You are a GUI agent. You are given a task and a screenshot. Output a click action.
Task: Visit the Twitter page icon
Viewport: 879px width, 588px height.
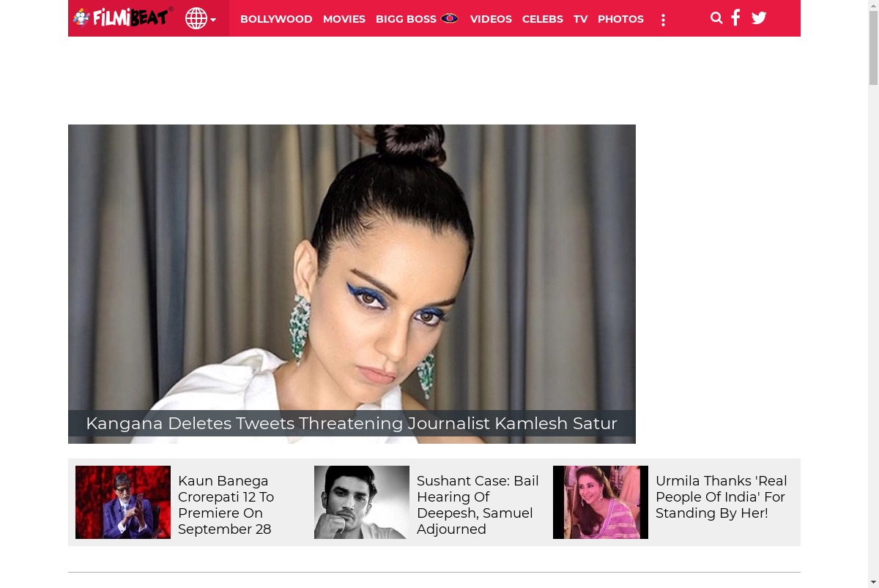pyautogui.click(x=759, y=18)
